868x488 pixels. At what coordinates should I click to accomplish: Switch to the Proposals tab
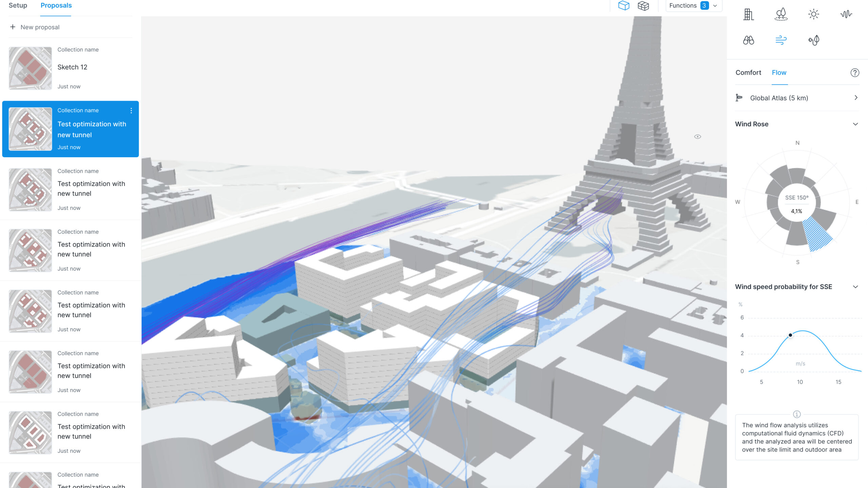pyautogui.click(x=56, y=5)
